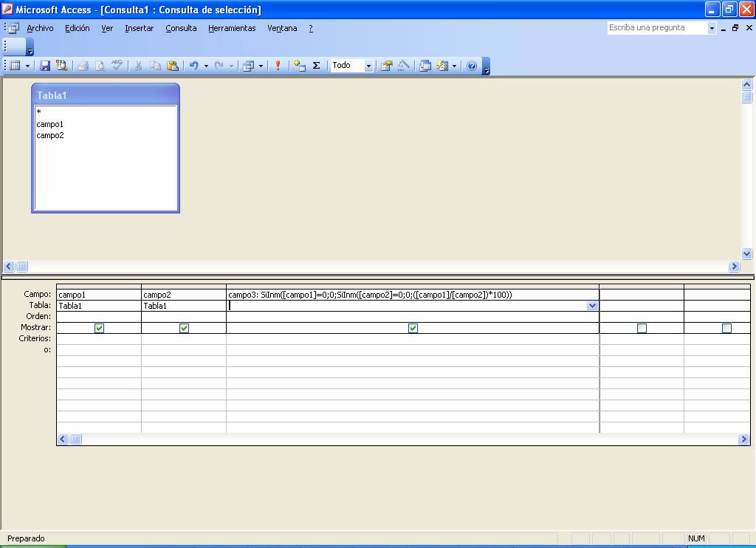Viewport: 756px width, 548px height.
Task: Open the Query Type dropdown arrow
Action: pos(261,66)
